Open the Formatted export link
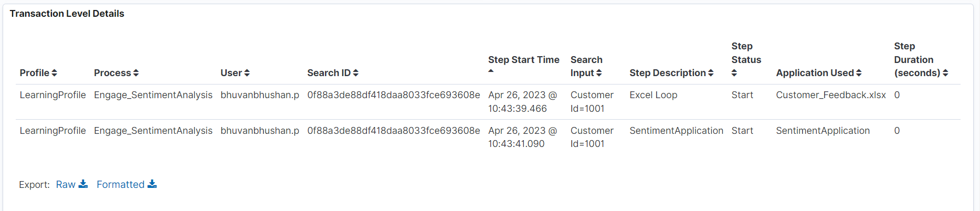Image resolution: width=980 pixels, height=211 pixels. tap(120, 184)
